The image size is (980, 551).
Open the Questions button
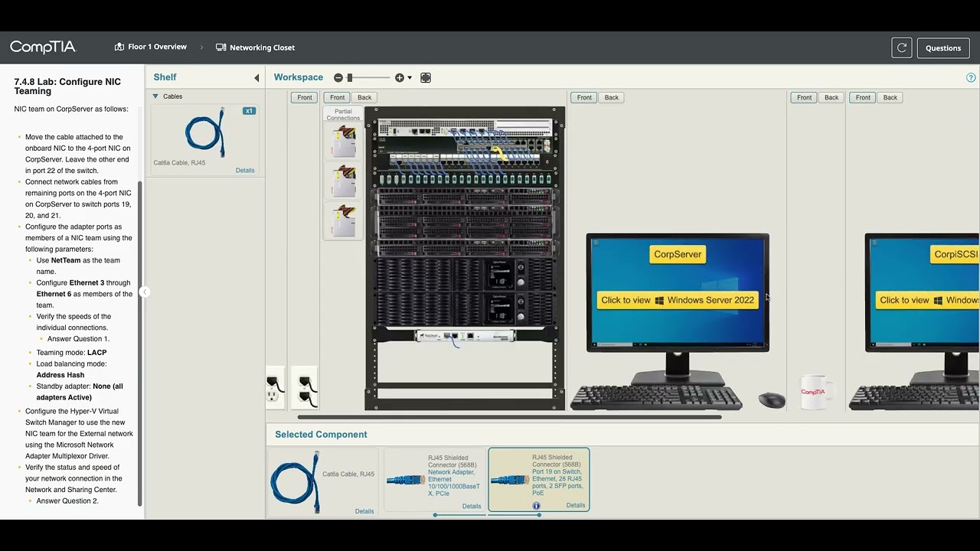pos(943,47)
